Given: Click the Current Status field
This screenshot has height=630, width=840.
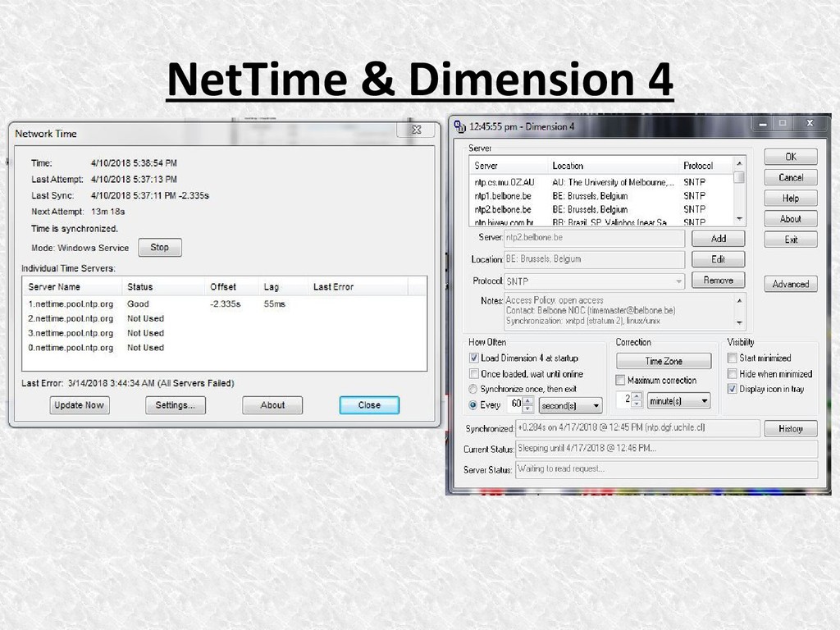Looking at the screenshot, I should [666, 449].
